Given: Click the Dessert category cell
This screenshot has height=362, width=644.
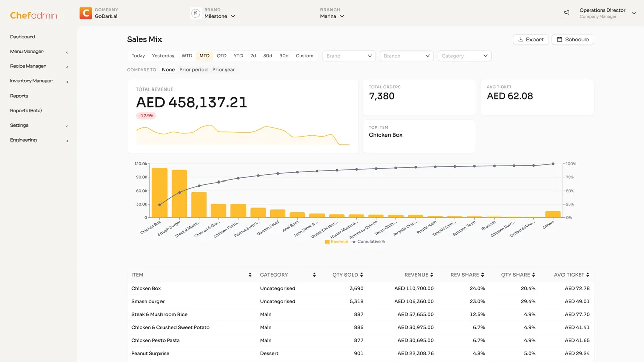Looking at the screenshot, I should [269, 353].
